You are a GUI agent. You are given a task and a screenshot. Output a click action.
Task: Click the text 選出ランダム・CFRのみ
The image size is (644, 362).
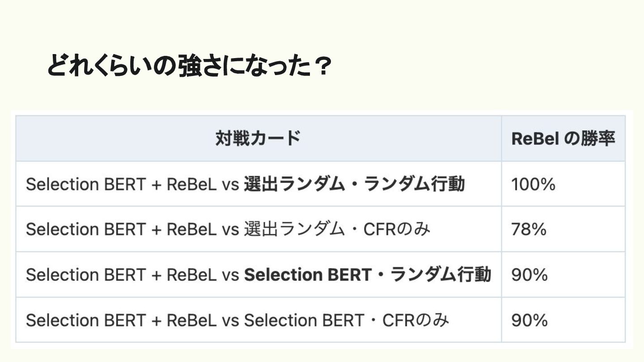click(337, 229)
